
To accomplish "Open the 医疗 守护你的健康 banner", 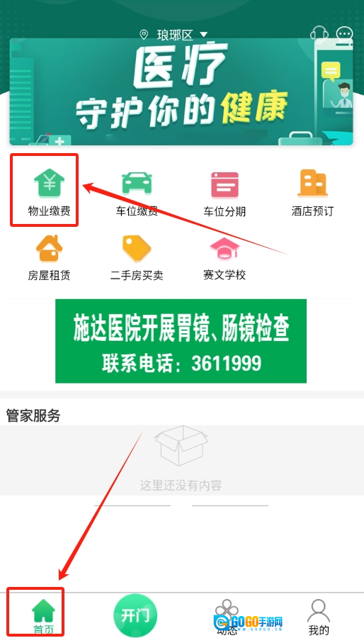I will [x=181, y=91].
